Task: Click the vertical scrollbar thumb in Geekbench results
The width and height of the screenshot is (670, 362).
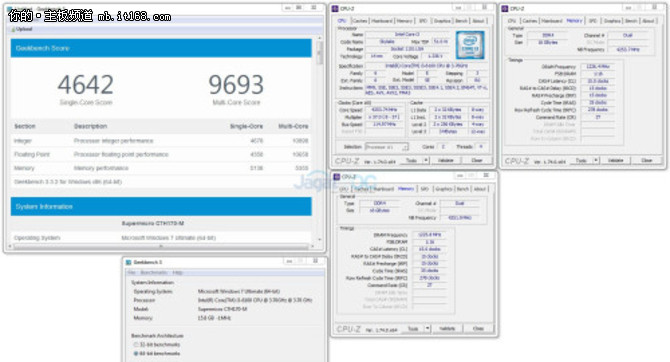Action: click(x=320, y=53)
